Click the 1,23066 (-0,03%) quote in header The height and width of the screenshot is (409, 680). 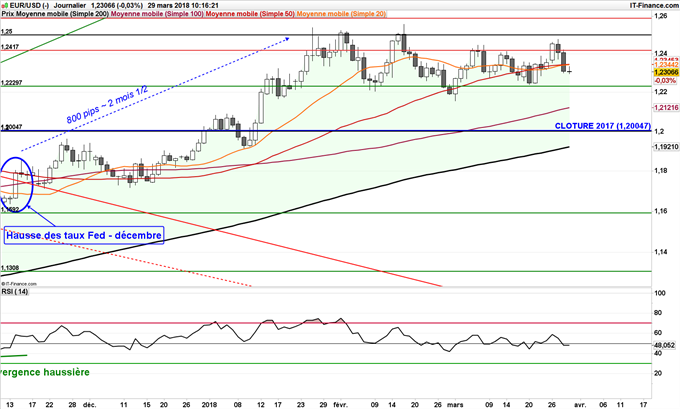point(117,6)
